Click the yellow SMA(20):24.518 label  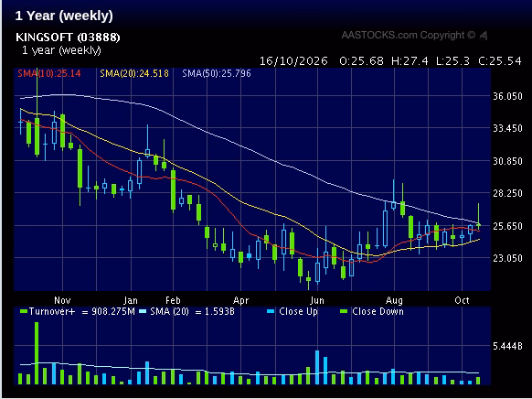pyautogui.click(x=134, y=73)
